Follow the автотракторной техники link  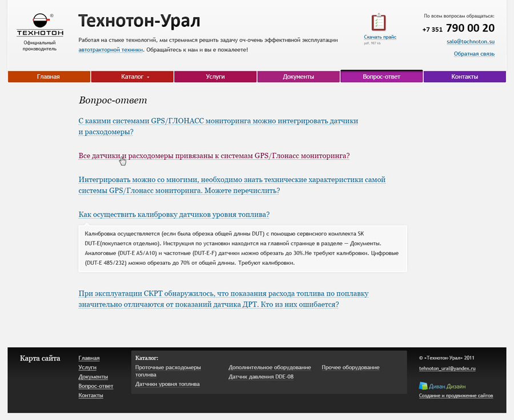[110, 50]
